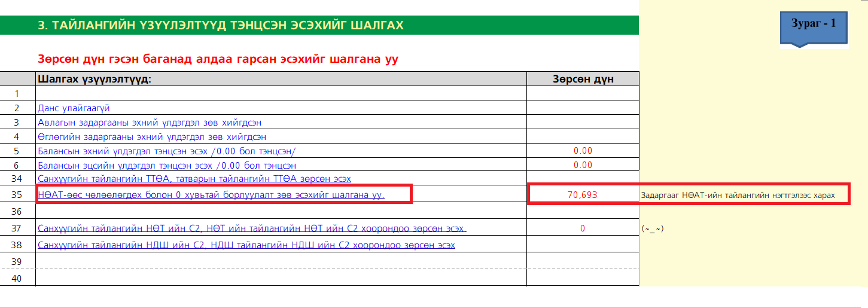Select row number 36

tap(17, 212)
